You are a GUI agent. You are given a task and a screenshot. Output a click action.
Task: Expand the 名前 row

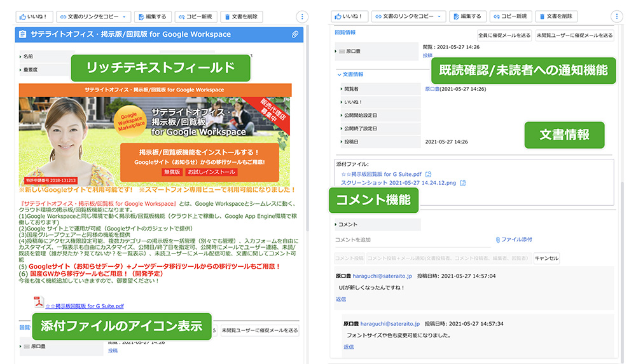tap(20, 57)
